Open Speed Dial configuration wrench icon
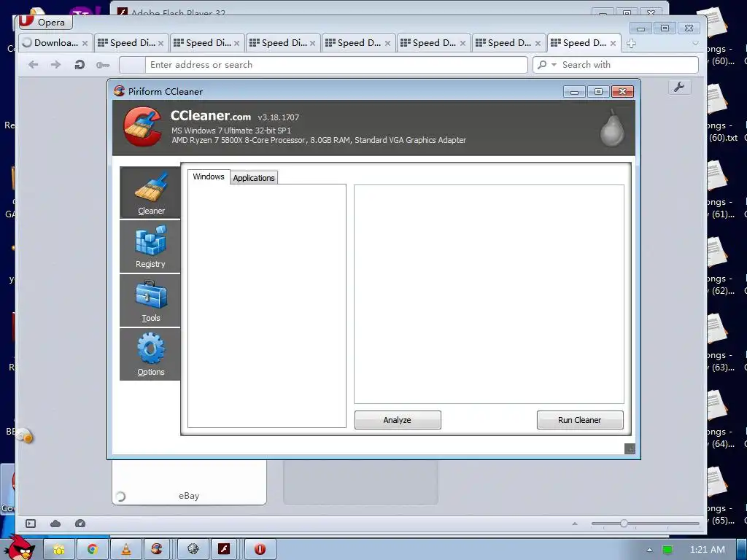747x560 pixels. tap(679, 87)
